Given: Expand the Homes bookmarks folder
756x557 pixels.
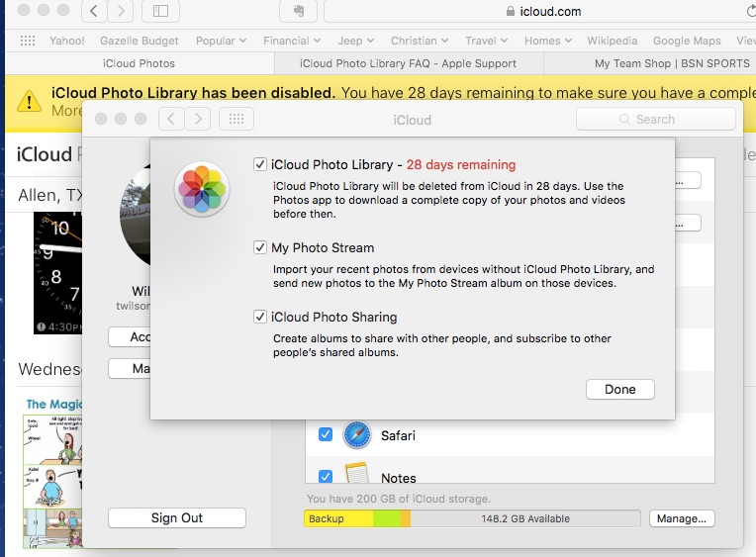Looking at the screenshot, I should pos(548,41).
